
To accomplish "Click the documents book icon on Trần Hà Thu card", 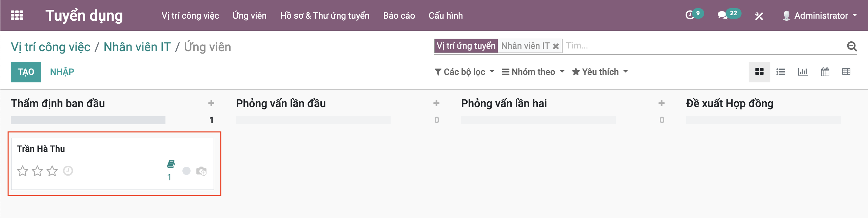I will pyautogui.click(x=171, y=164).
